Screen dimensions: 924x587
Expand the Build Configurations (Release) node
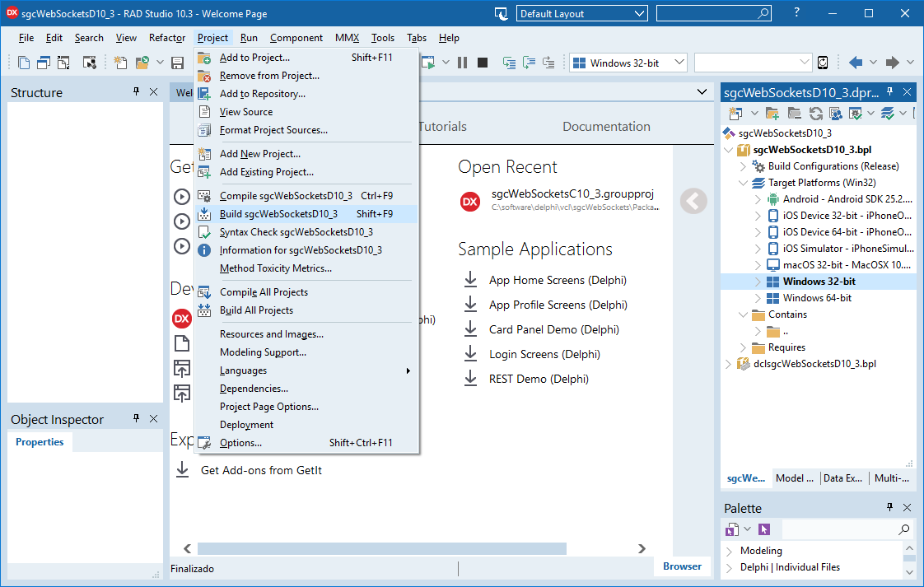click(743, 166)
